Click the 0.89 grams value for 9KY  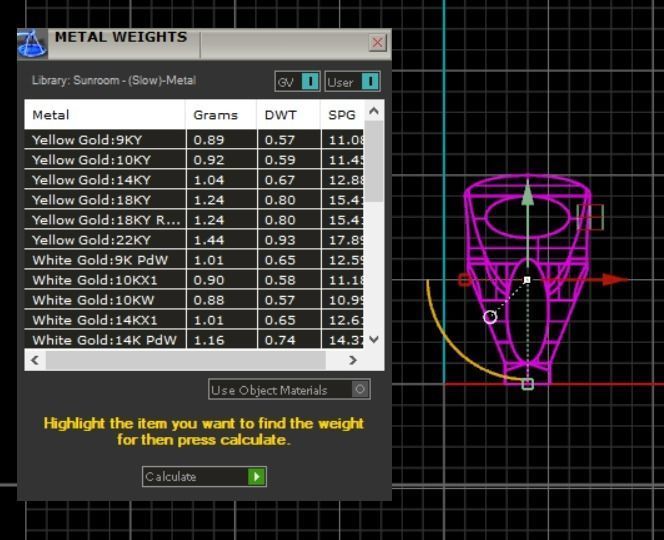(208, 140)
